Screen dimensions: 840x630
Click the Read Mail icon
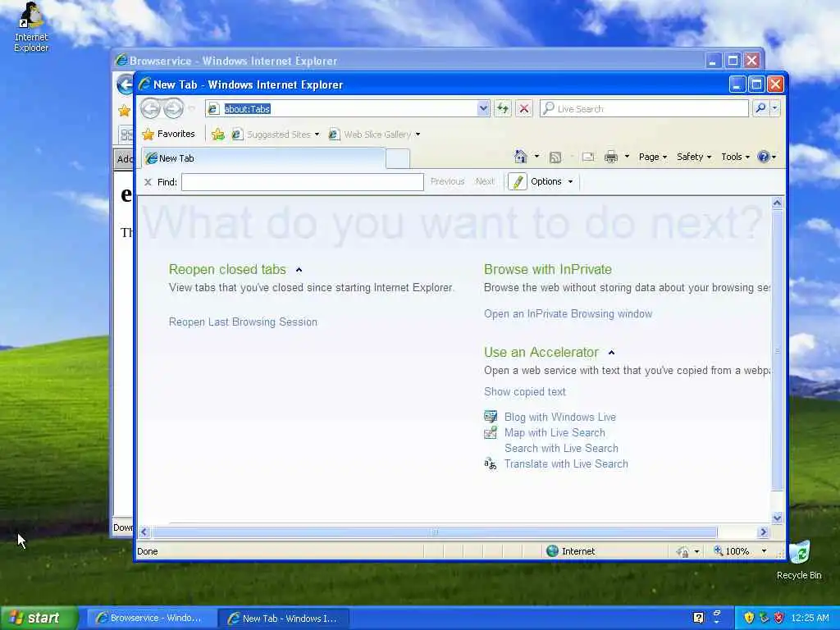588,157
